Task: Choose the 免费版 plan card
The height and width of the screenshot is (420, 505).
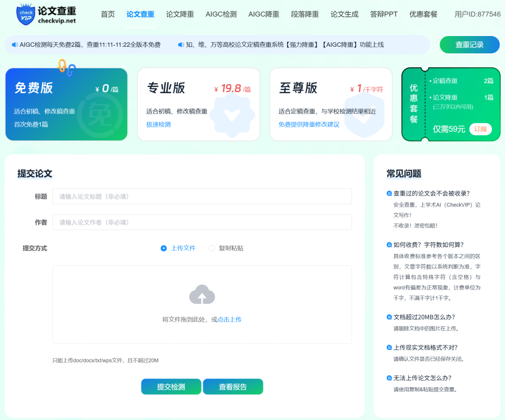Action: coord(66,104)
